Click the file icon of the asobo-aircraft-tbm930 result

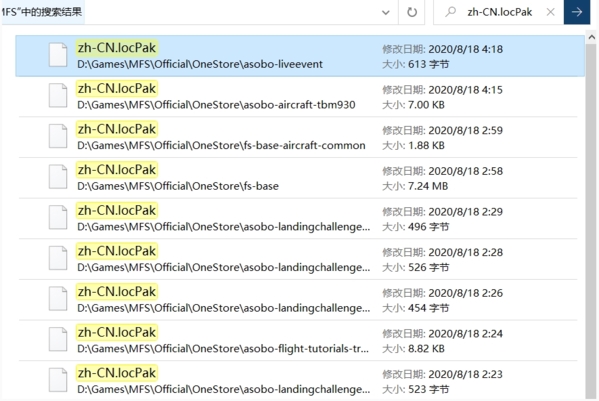point(58,96)
